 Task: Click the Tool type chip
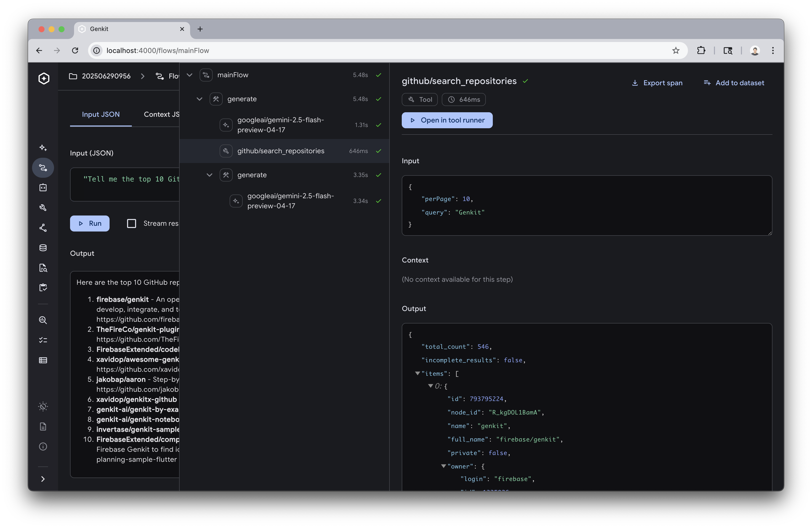[420, 99]
